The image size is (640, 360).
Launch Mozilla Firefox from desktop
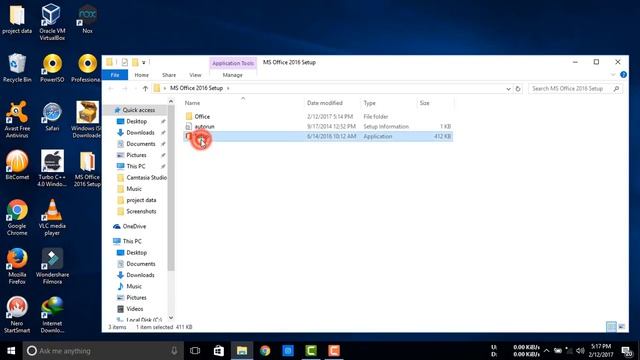(x=17, y=266)
